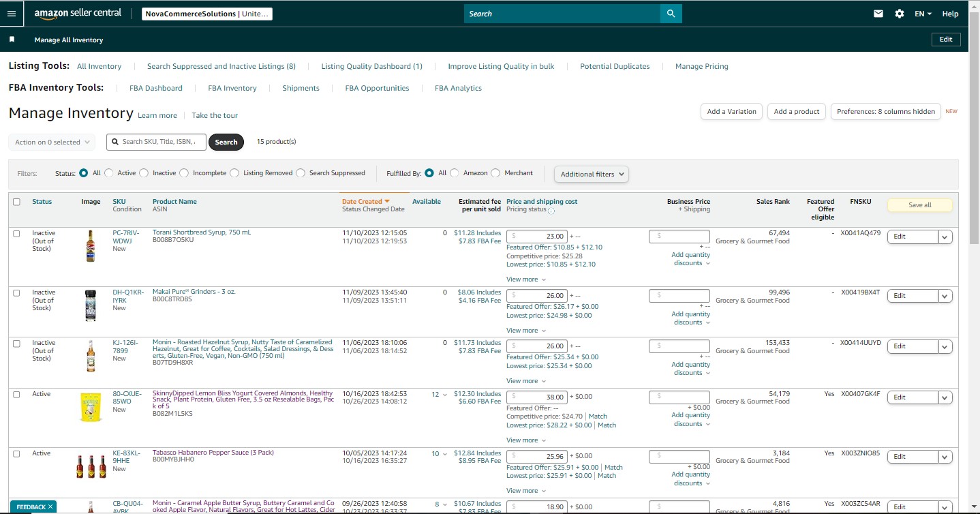Click the Add a product button
The height and width of the screenshot is (514, 980).
click(797, 112)
